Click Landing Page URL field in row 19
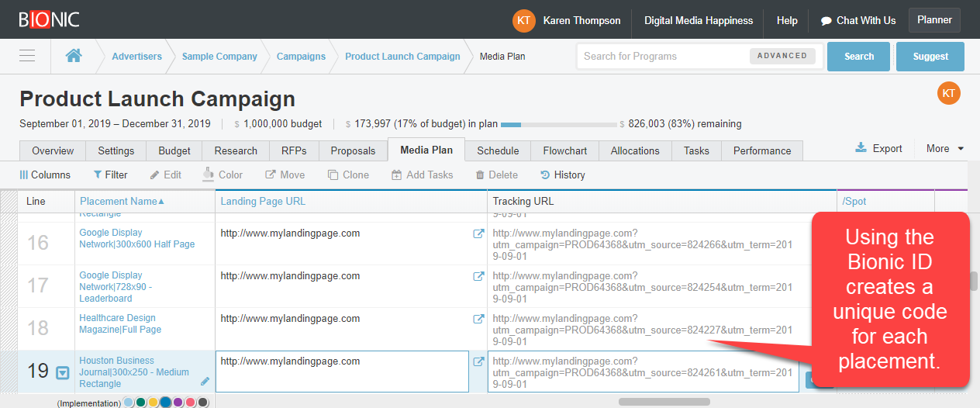The image size is (980, 408). point(342,372)
